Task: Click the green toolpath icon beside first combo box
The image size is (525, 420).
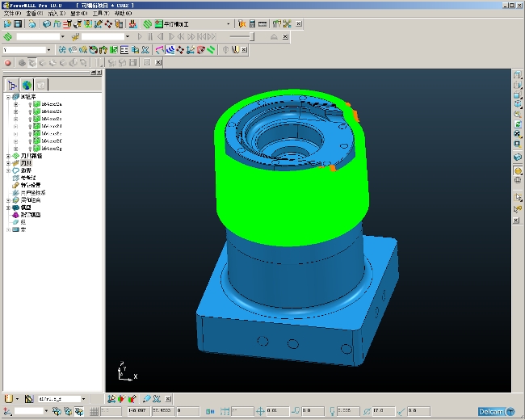Action: click(x=7, y=36)
